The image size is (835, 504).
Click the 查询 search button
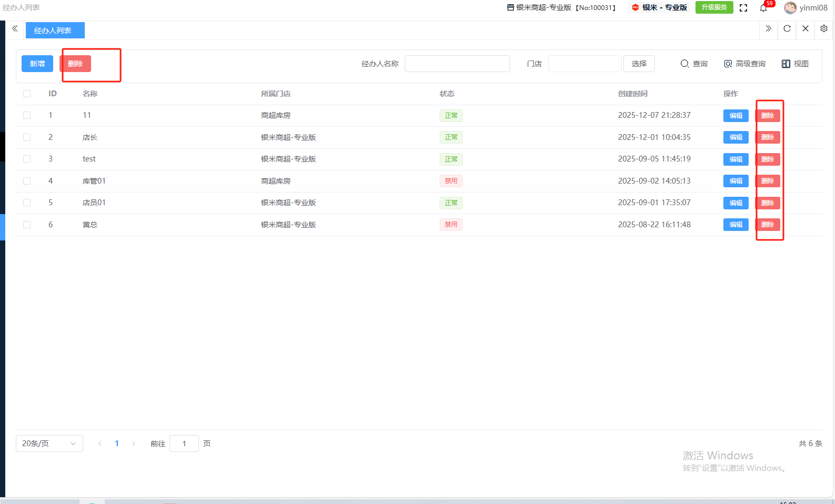click(694, 64)
